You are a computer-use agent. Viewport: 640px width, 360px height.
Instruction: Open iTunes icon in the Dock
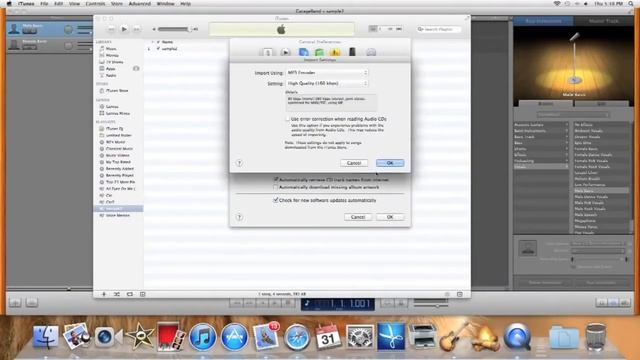click(202, 337)
